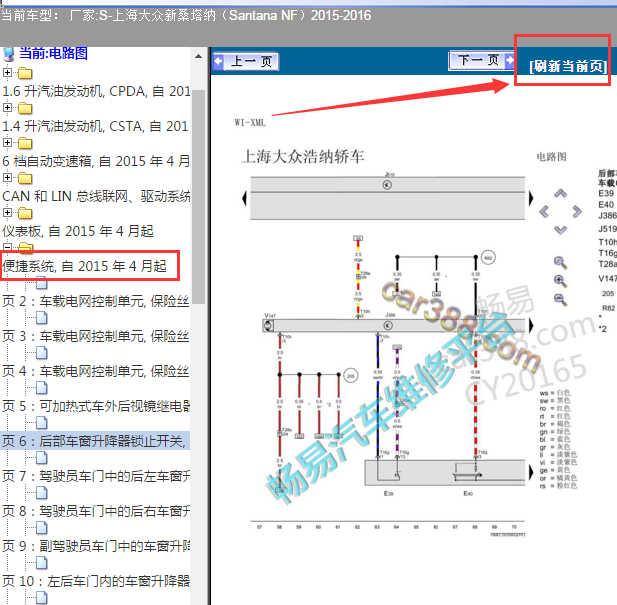The image size is (617, 605).
Task: Zoom in with plus magnifier icon
Action: point(560,281)
